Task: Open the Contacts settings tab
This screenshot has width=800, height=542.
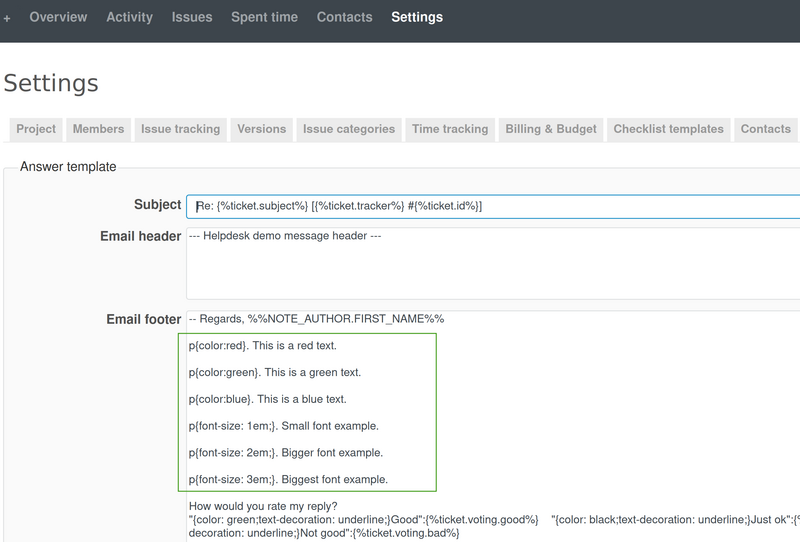Action: (766, 129)
